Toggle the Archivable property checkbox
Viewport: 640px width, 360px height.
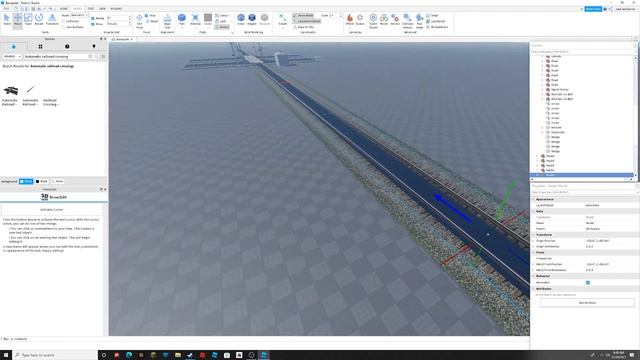click(588, 282)
